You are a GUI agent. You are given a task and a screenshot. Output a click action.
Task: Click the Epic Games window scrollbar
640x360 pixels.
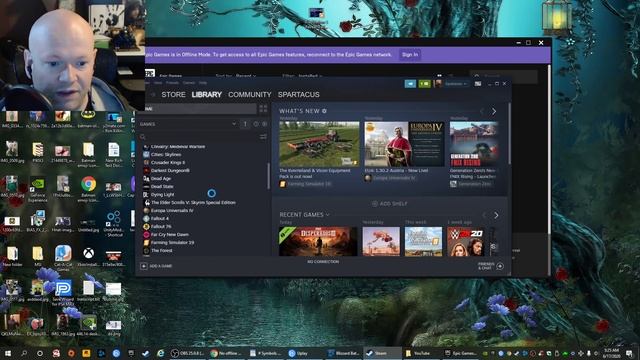click(x=549, y=149)
